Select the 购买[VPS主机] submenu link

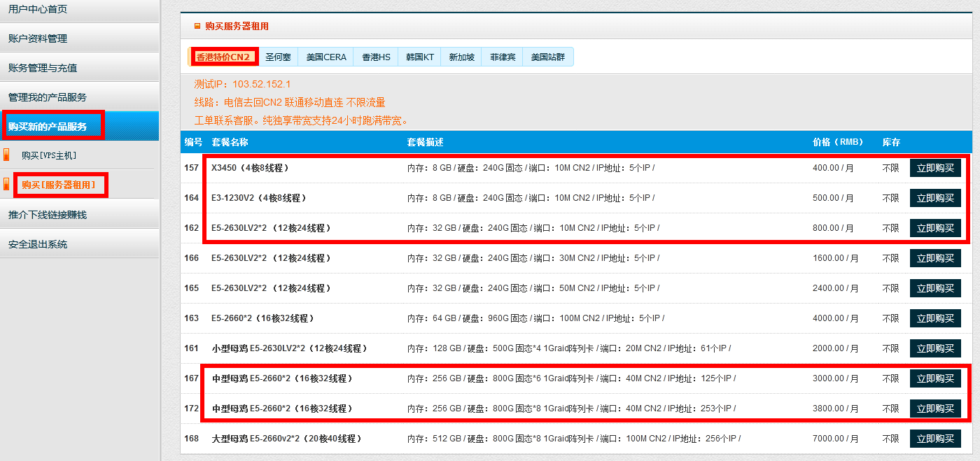point(49,155)
